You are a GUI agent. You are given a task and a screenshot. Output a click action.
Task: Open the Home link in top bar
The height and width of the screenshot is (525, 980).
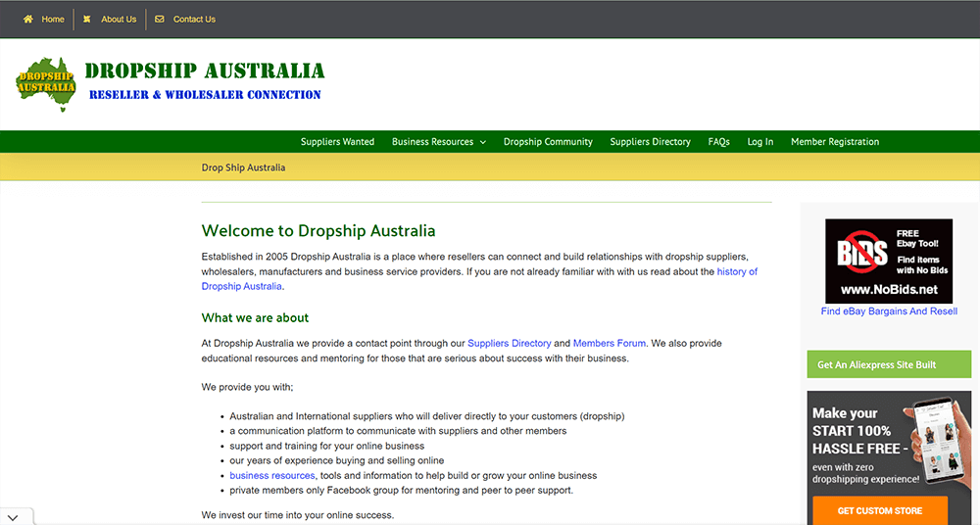tap(53, 20)
